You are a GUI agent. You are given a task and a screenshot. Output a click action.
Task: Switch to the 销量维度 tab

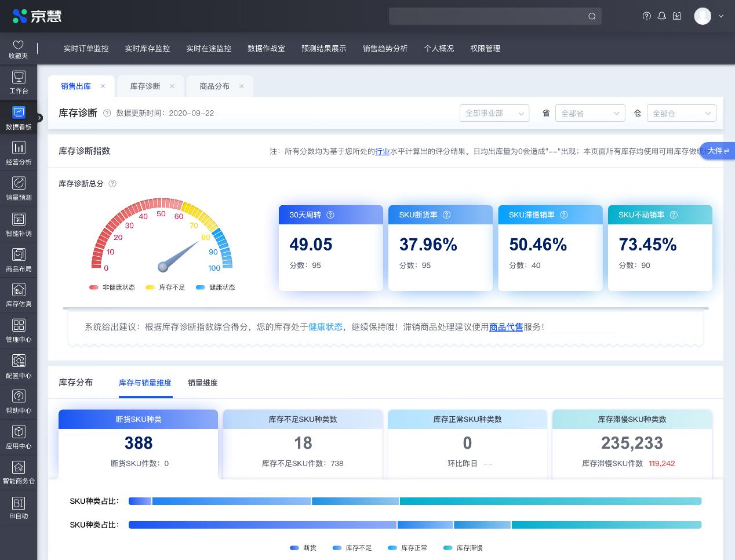203,383
